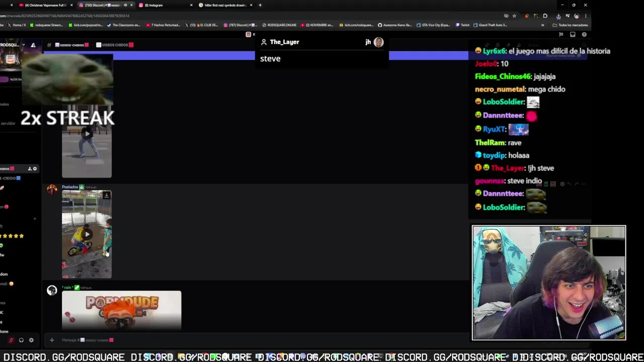This screenshot has width=644, height=362.
Task: Click the streamer webcam overlay
Action: pos(549,283)
